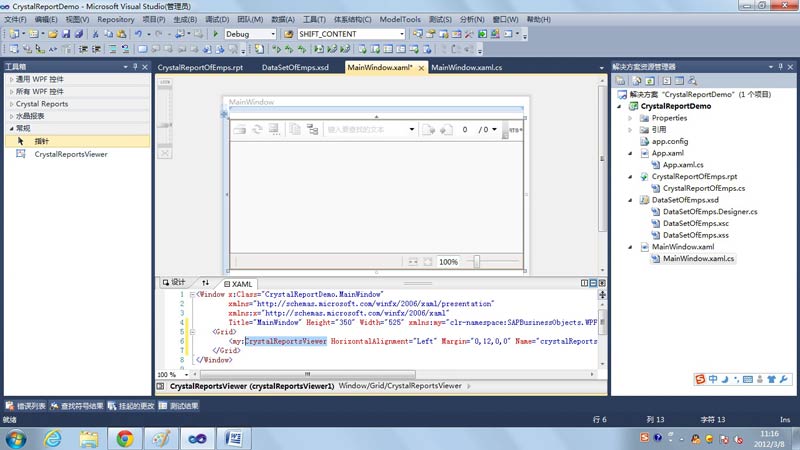Switch to DataSetOfEmps.xsd tab
The image size is (800, 450).
tap(295, 67)
